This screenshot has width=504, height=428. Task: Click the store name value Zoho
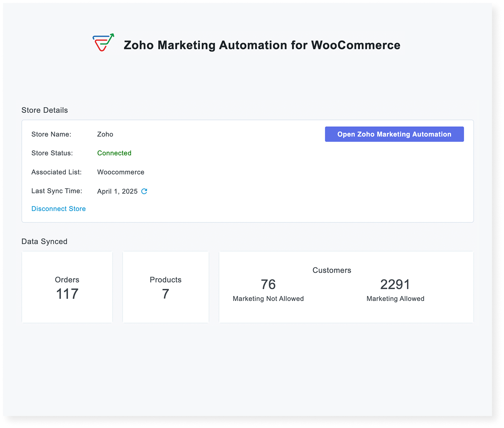click(x=105, y=134)
